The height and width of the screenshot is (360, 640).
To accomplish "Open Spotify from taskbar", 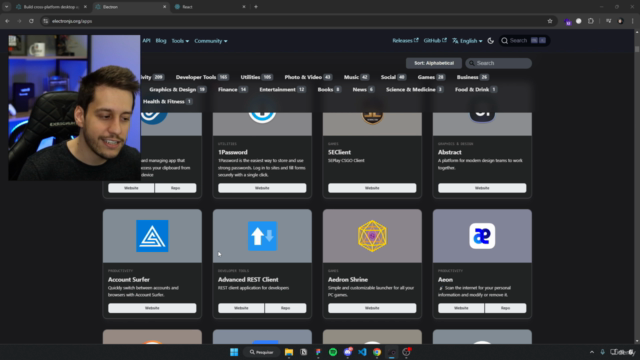I will tap(333, 352).
